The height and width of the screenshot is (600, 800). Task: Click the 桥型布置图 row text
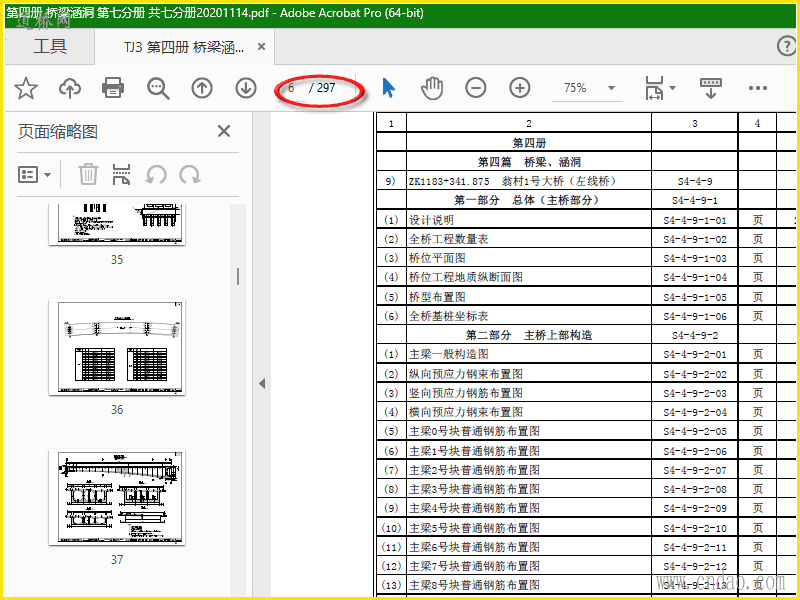(437, 297)
